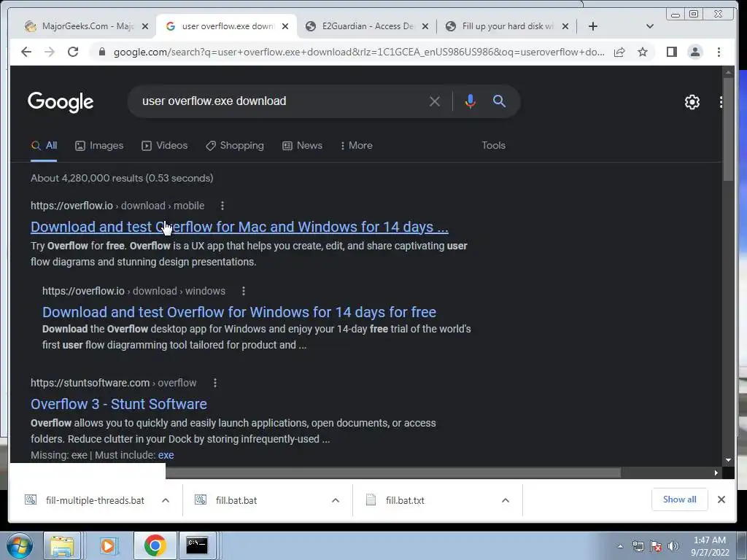Open the Windows Start menu
Viewport: 747px width, 560px height.
click(x=19, y=545)
